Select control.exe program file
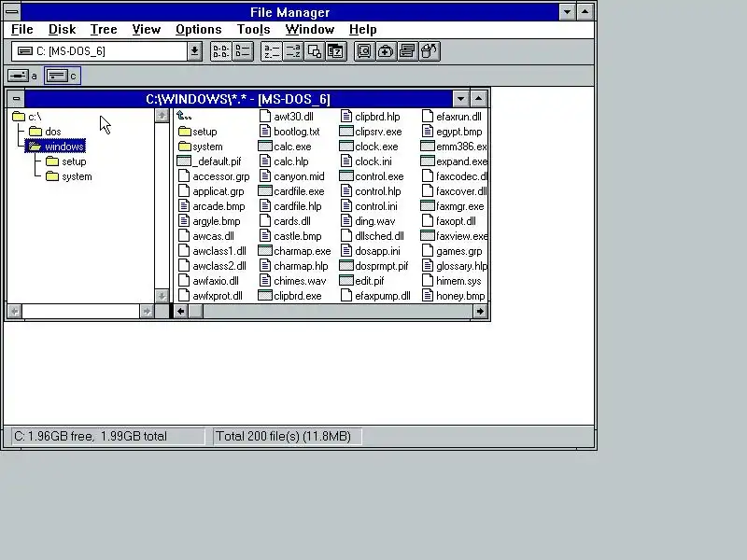This screenshot has height=560, width=747. tap(372, 176)
